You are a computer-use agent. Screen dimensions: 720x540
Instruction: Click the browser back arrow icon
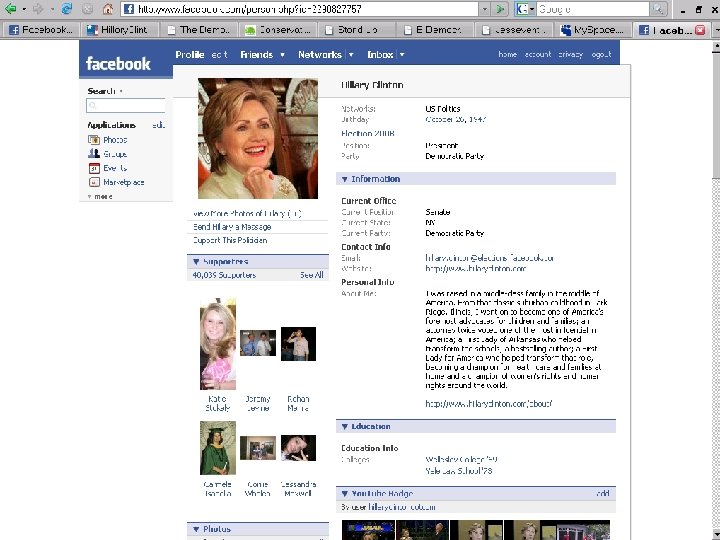click(x=10, y=8)
